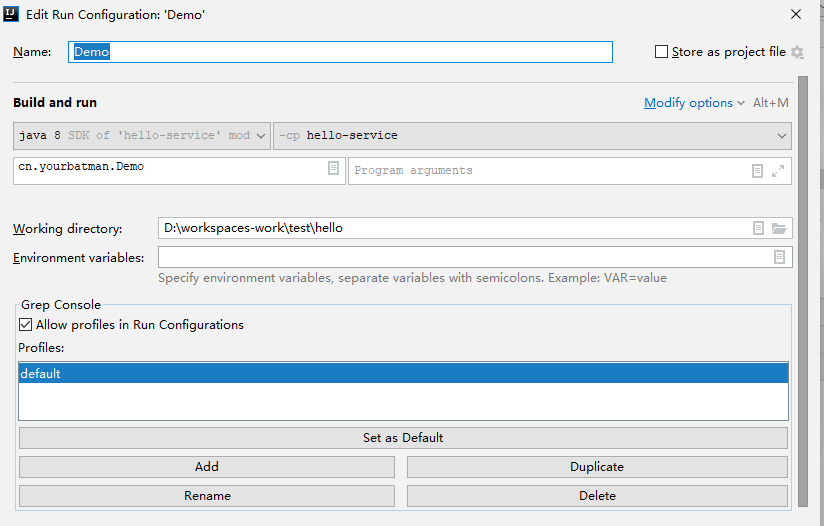Uncheck Allow profiles in Run Configurations
This screenshot has width=824, height=526.
point(26,325)
